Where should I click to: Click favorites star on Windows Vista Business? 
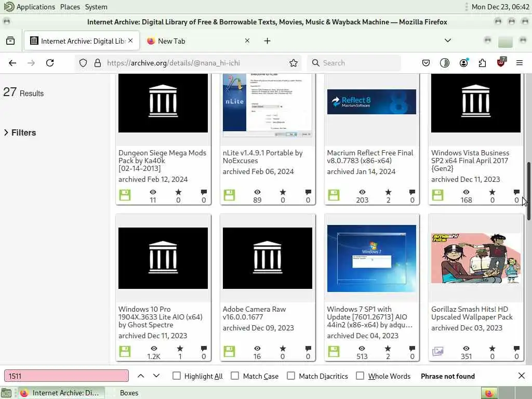point(492,192)
